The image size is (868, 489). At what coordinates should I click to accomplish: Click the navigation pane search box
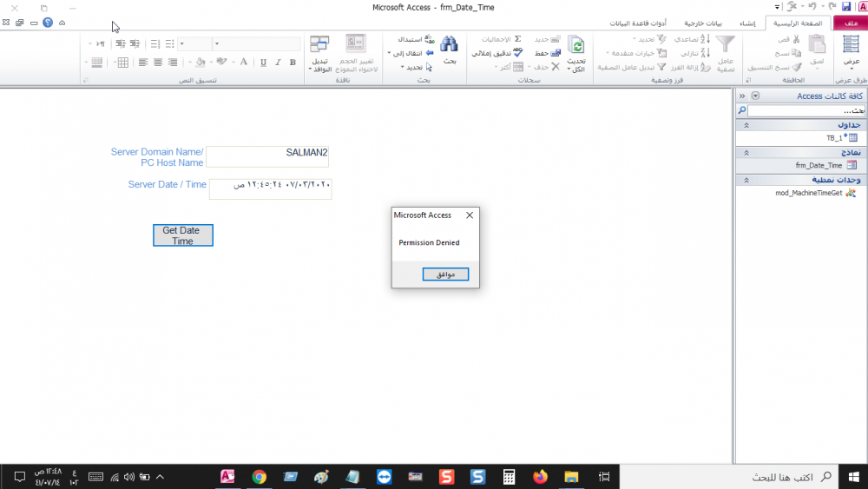pyautogui.click(x=806, y=111)
